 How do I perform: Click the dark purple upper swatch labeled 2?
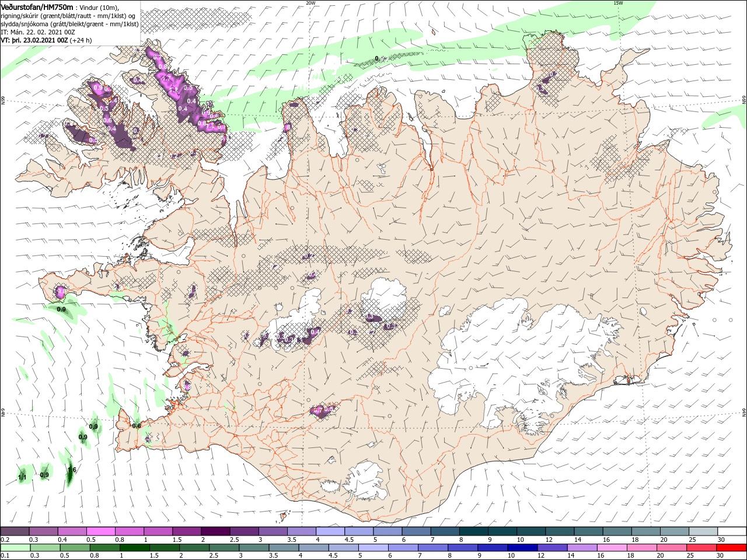215,531
